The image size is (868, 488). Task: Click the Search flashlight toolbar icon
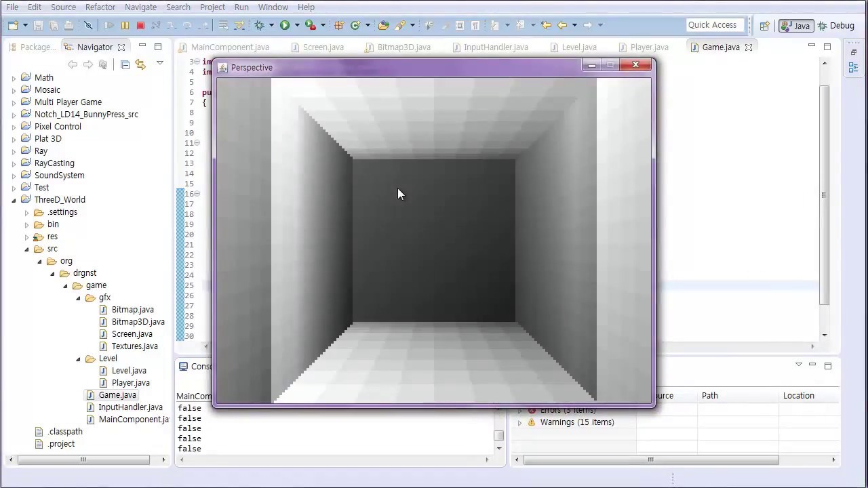pos(400,25)
